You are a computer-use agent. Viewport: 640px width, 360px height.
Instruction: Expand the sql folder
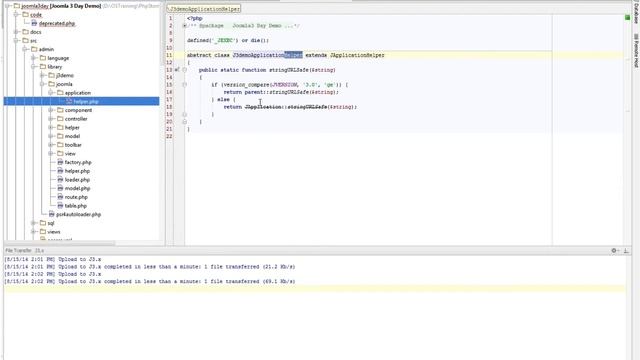pyautogui.click(x=34, y=223)
